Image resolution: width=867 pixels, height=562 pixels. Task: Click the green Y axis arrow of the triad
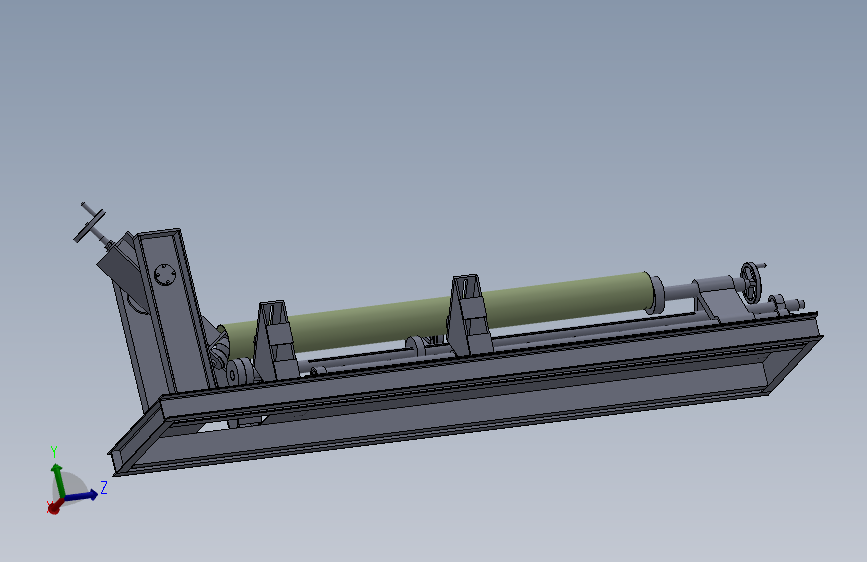(56, 479)
